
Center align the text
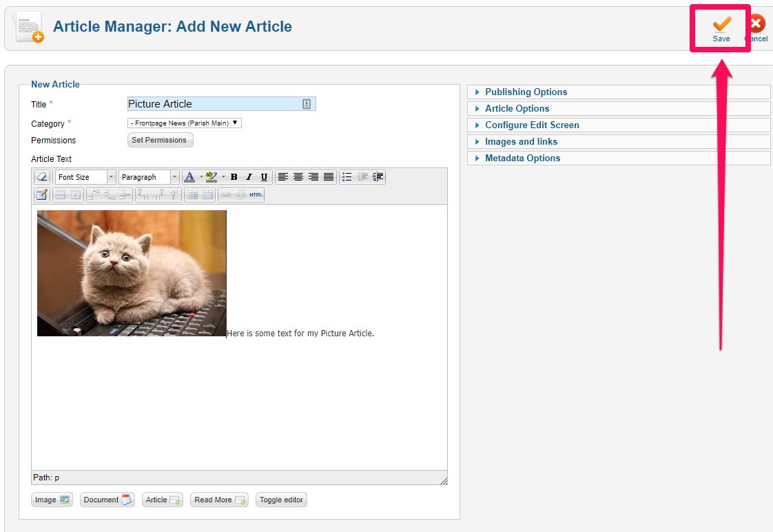(298, 176)
